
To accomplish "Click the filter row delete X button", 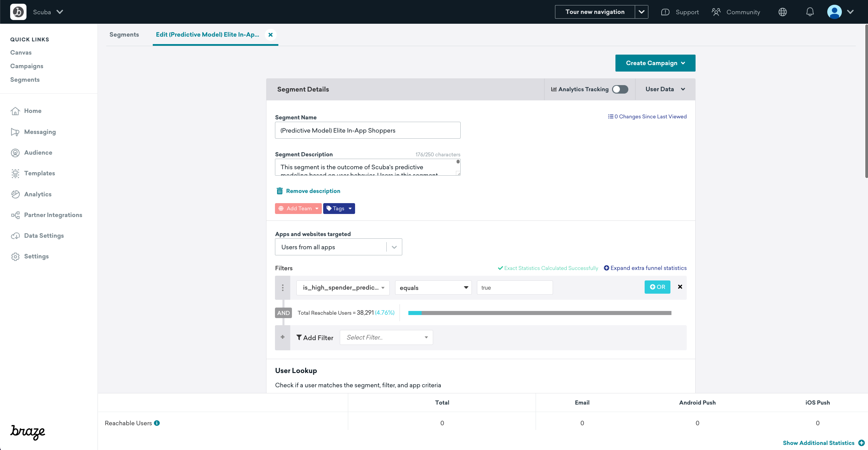I will coord(680,287).
